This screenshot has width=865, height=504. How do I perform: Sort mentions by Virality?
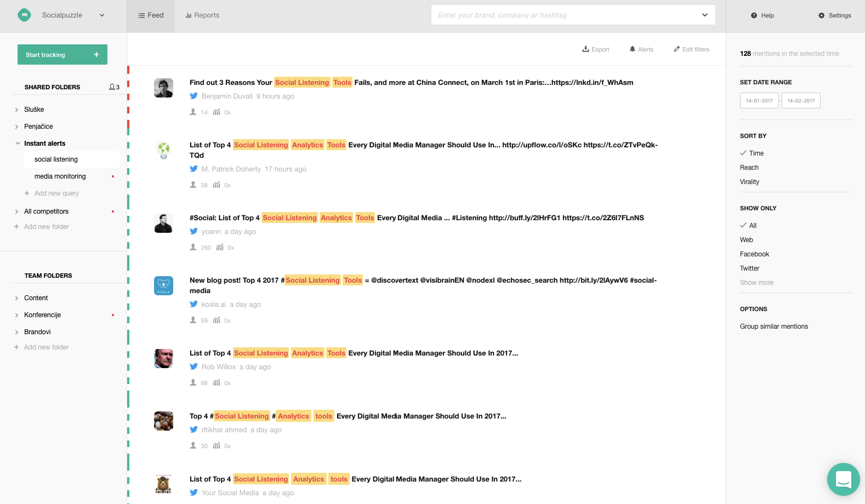pyautogui.click(x=749, y=182)
